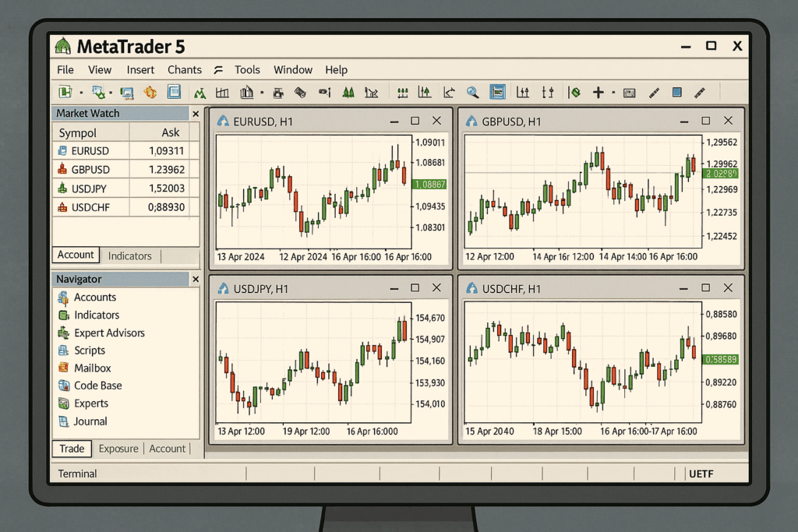This screenshot has height=532, width=798.
Task: Close the Market Watch panel
Action: 196,114
